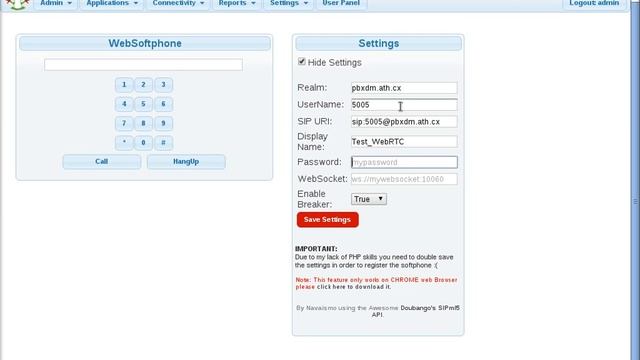
Task: Click the SIP URI input field
Action: coord(404,122)
